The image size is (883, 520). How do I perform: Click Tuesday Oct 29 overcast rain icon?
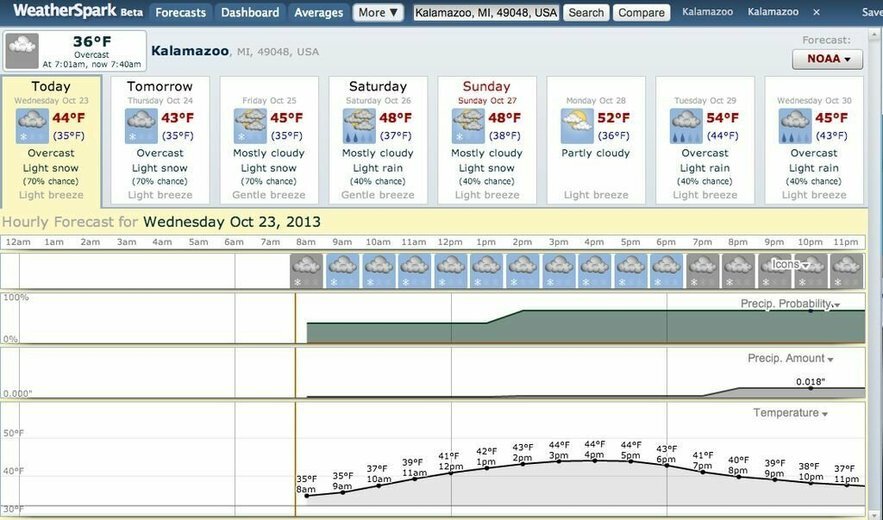tap(686, 126)
